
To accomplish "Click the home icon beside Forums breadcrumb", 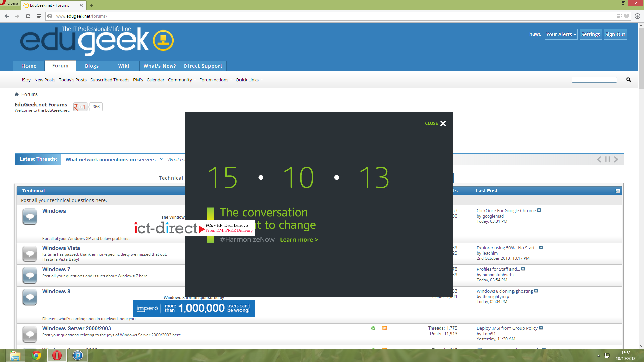I will coord(17,94).
